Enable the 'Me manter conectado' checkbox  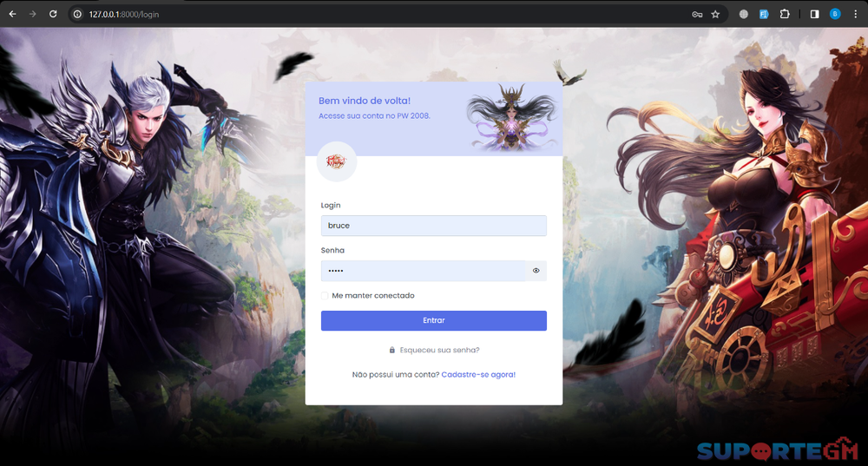pos(325,296)
